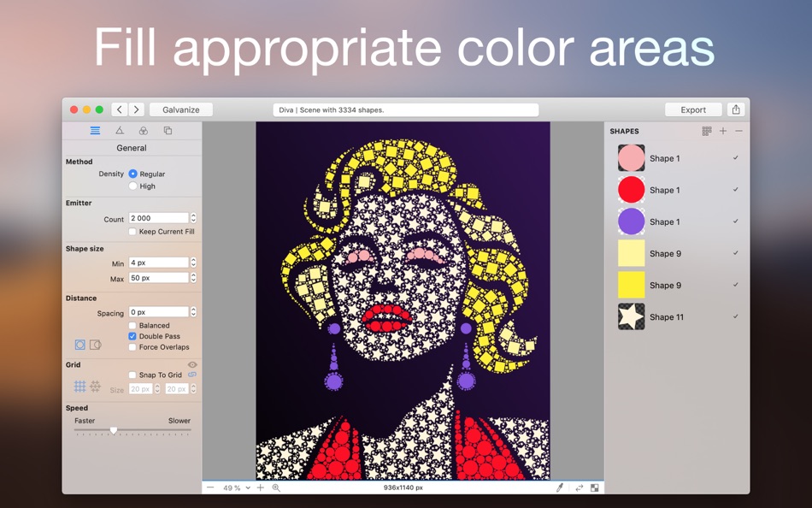Select the staggered star grid icon
This screenshot has height=508, width=812.
click(x=95, y=386)
